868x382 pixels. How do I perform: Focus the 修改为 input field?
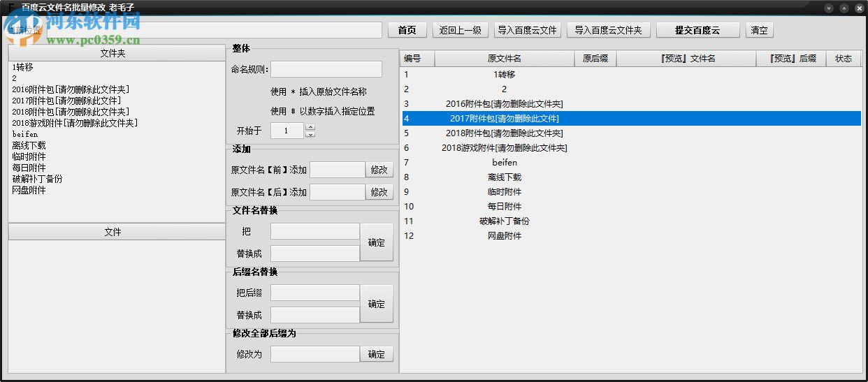pyautogui.click(x=315, y=354)
